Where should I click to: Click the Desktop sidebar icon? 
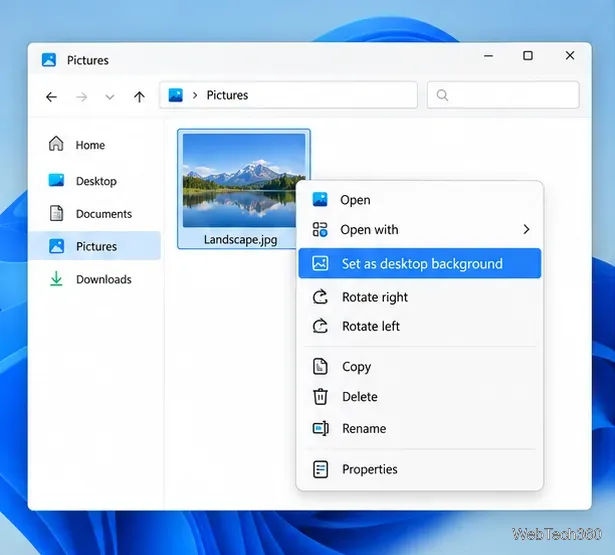pyautogui.click(x=56, y=180)
